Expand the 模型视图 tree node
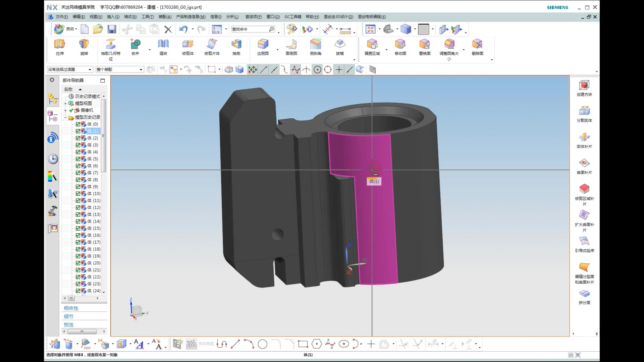Image resolution: width=644 pixels, height=362 pixels. click(65, 104)
